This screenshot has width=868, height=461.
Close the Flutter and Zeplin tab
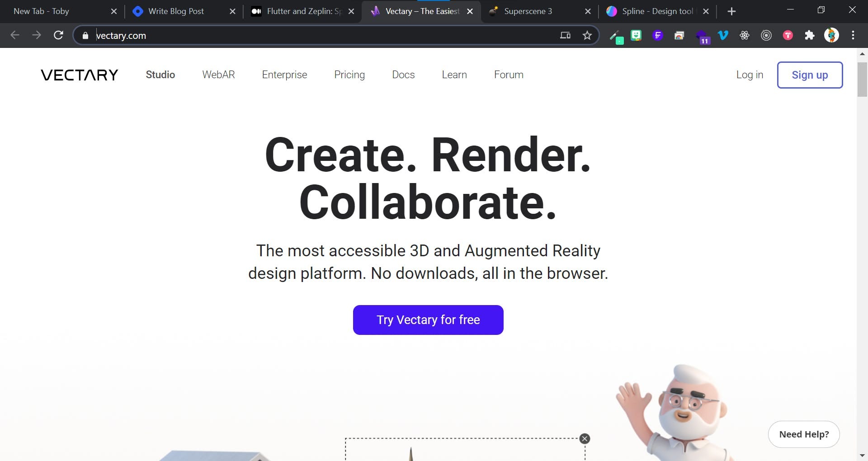351,11
